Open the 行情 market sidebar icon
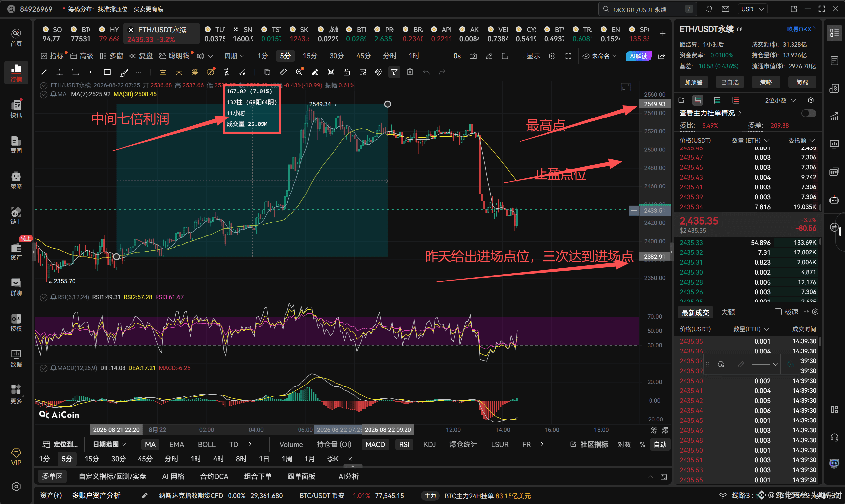Image resolution: width=845 pixels, height=504 pixels. point(16,72)
